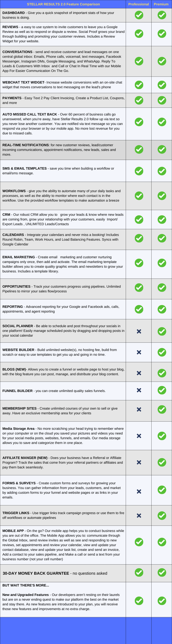This screenshot has width=172, height=644.
Task: Click Premium checkmark for MOBILE APP row
Action: click(x=162, y=542)
